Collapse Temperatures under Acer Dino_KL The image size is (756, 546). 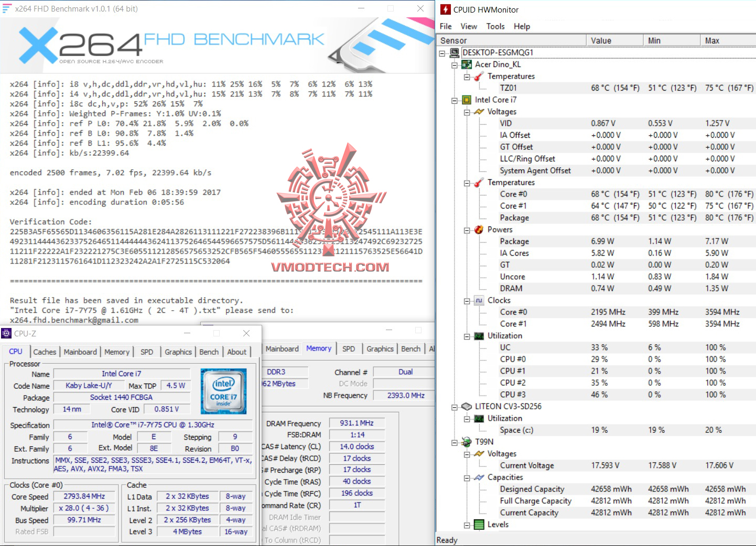(x=467, y=77)
